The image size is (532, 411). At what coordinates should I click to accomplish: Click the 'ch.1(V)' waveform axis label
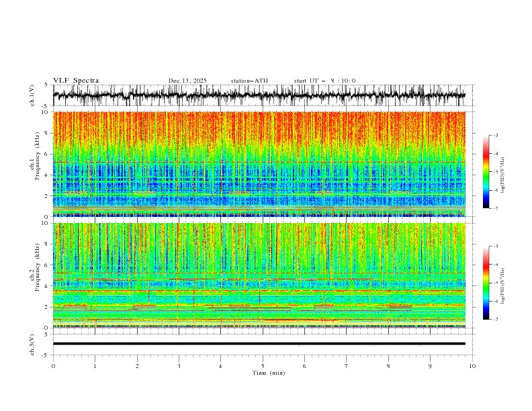click(x=32, y=95)
